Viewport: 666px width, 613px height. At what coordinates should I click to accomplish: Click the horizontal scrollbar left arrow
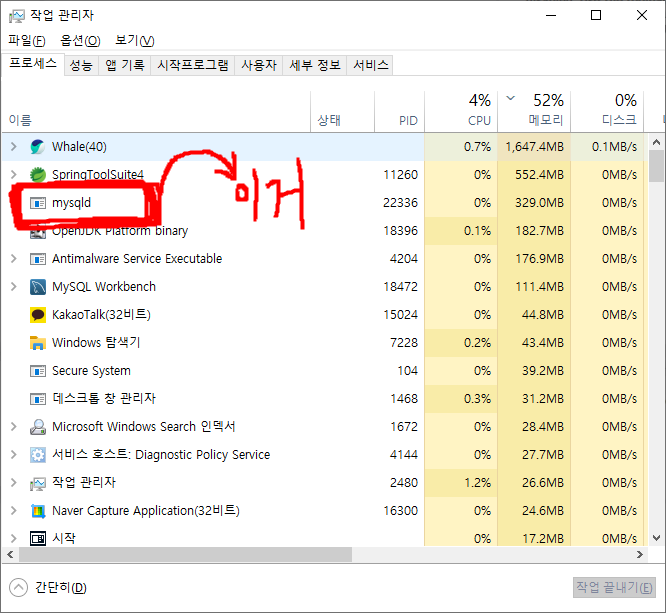(x=10, y=554)
